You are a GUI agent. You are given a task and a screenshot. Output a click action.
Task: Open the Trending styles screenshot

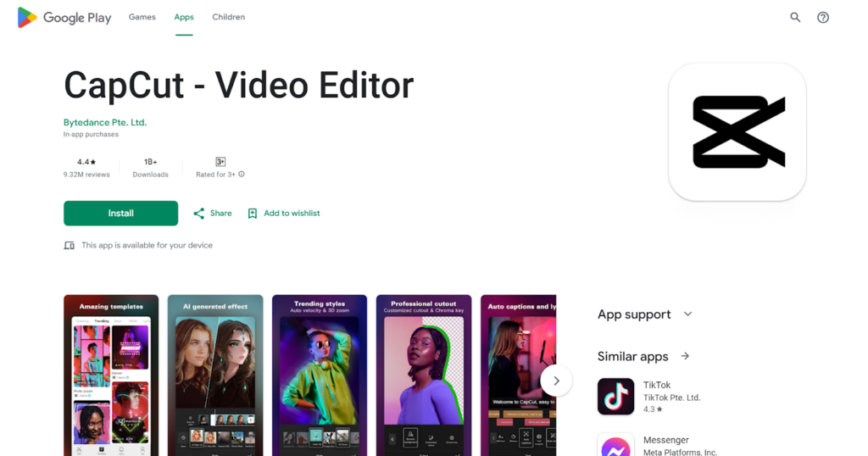click(x=320, y=375)
